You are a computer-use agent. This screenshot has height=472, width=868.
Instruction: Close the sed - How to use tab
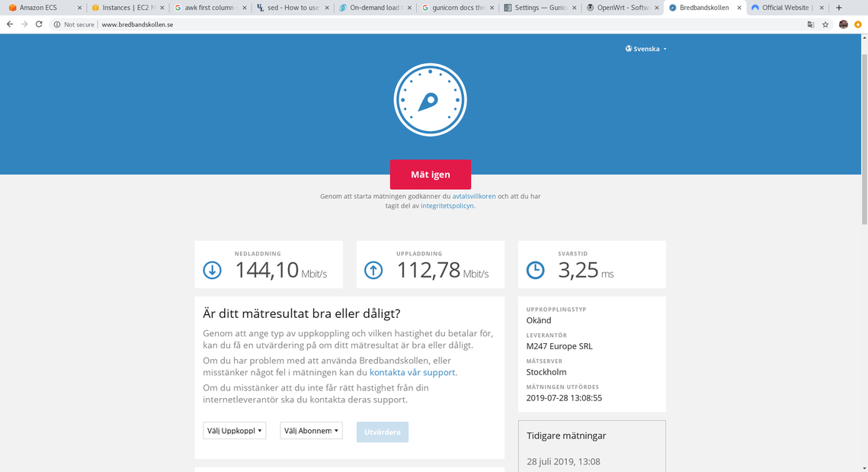pyautogui.click(x=327, y=8)
